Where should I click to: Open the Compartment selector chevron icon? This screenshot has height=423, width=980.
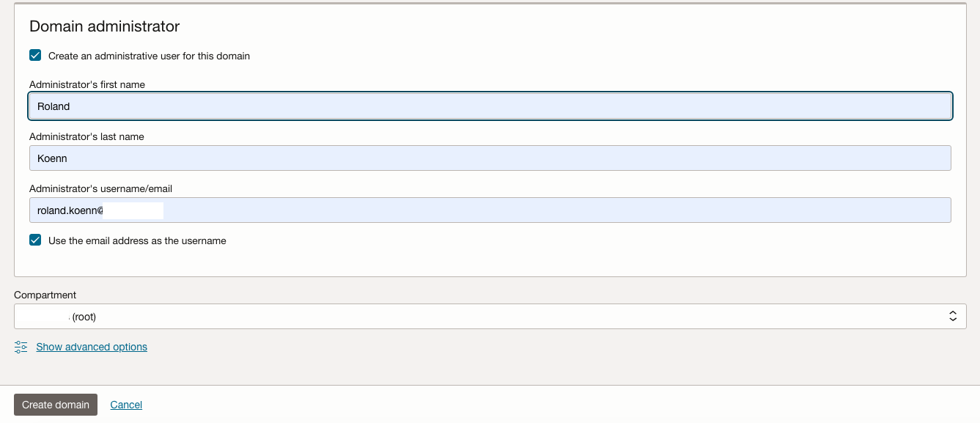[x=952, y=316]
